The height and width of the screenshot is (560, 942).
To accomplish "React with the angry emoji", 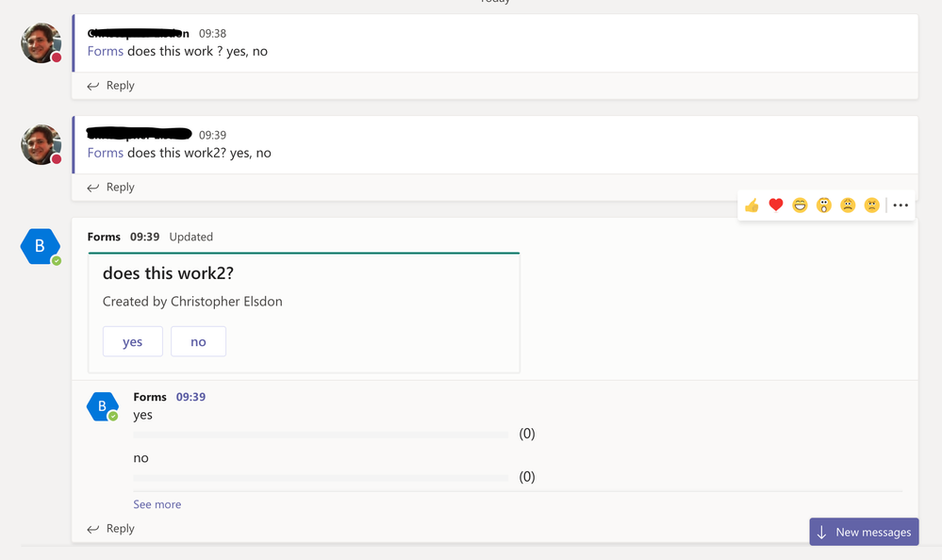I will [x=872, y=205].
